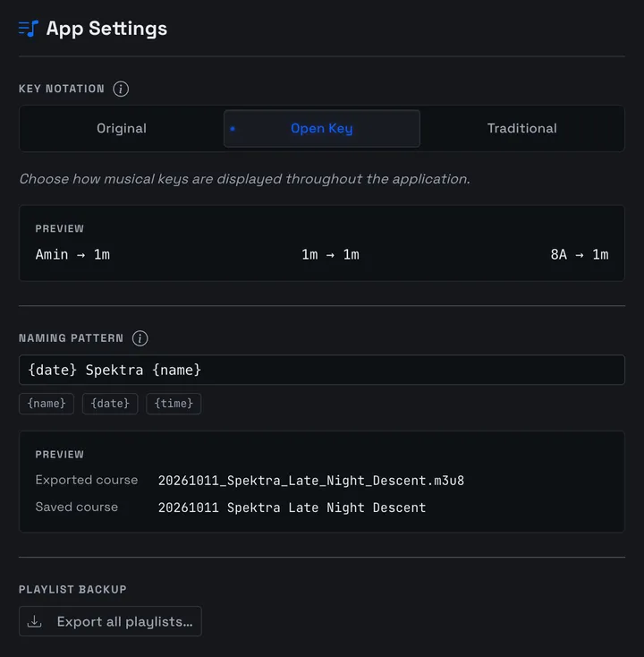Open the Key Notation info icon
This screenshot has height=657, width=644.
coord(121,89)
